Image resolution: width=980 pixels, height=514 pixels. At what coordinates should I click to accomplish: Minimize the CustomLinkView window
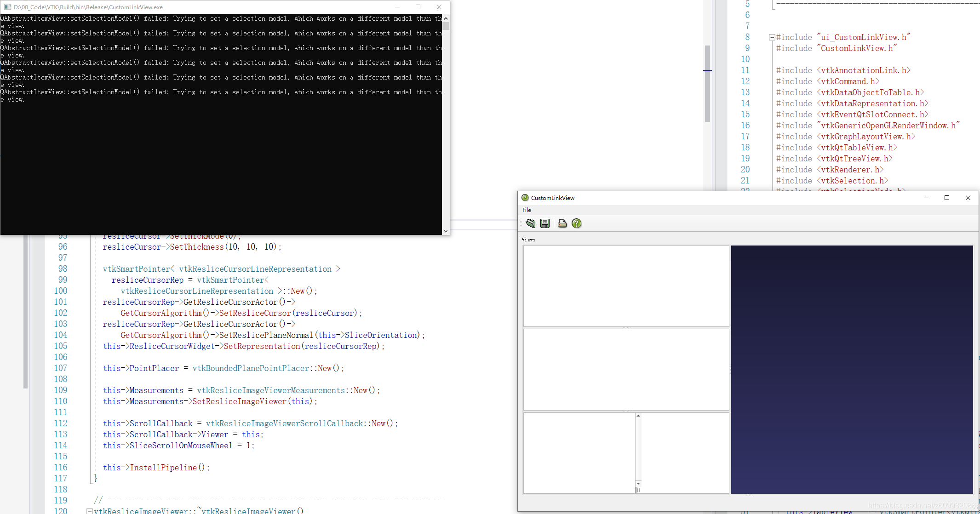pos(926,198)
